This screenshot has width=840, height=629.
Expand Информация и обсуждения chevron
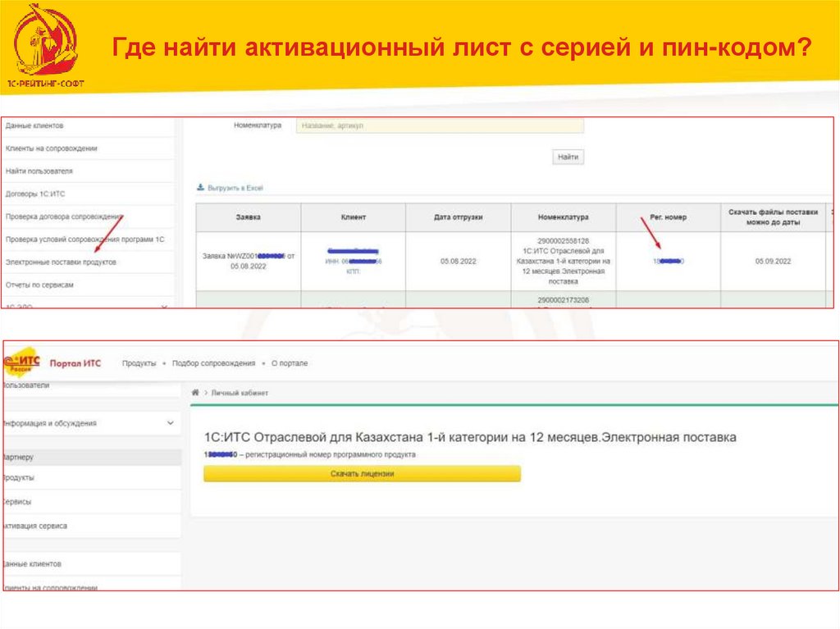tap(171, 422)
